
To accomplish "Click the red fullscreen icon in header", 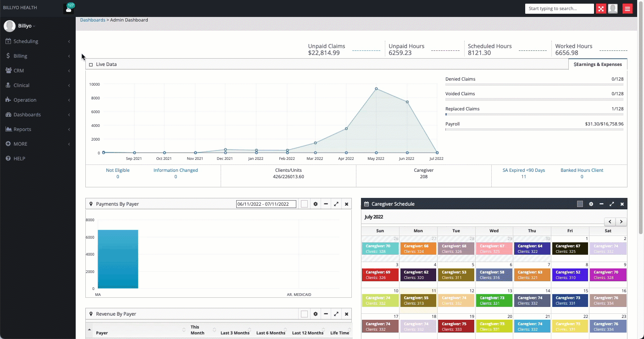I will (x=601, y=9).
